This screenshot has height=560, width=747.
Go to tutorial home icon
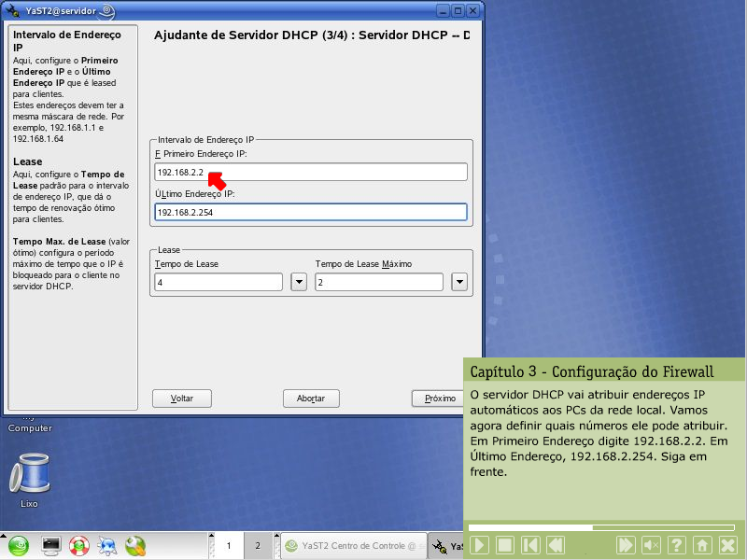pos(702,545)
